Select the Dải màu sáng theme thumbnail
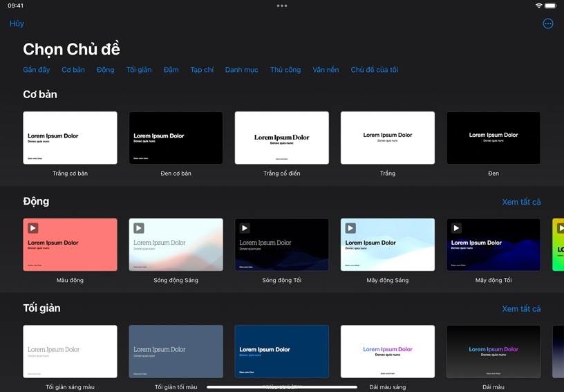 [x=387, y=351]
